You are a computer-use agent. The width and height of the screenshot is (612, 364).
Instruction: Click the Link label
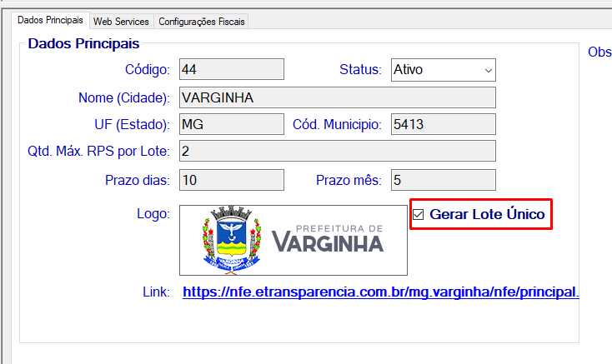tap(156, 292)
